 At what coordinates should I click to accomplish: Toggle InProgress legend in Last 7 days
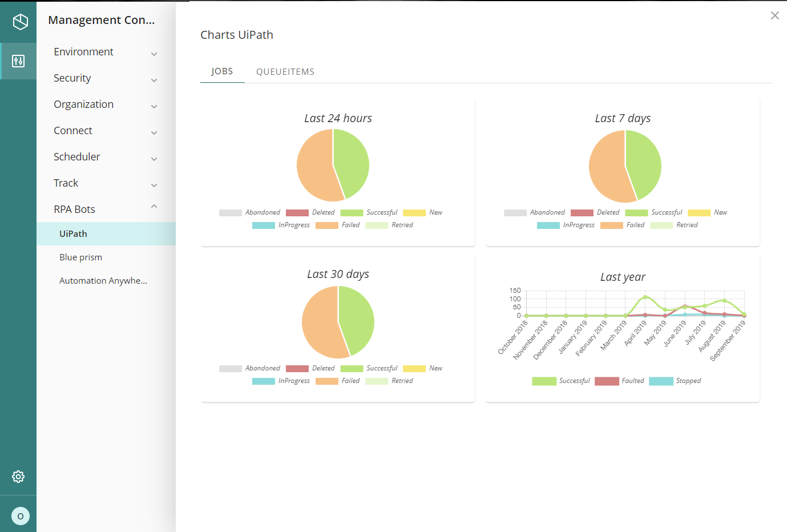[x=566, y=225]
